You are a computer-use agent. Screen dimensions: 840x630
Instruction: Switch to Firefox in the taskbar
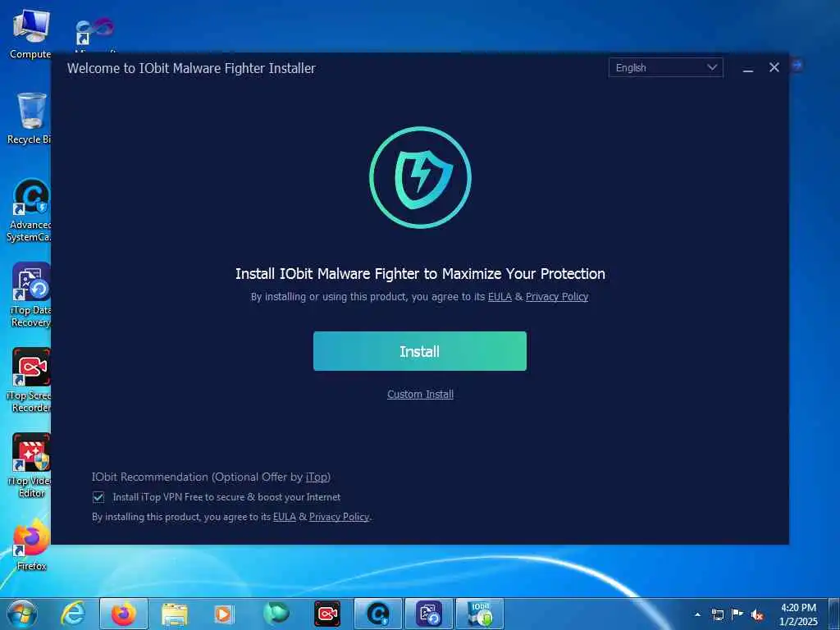[x=124, y=614]
